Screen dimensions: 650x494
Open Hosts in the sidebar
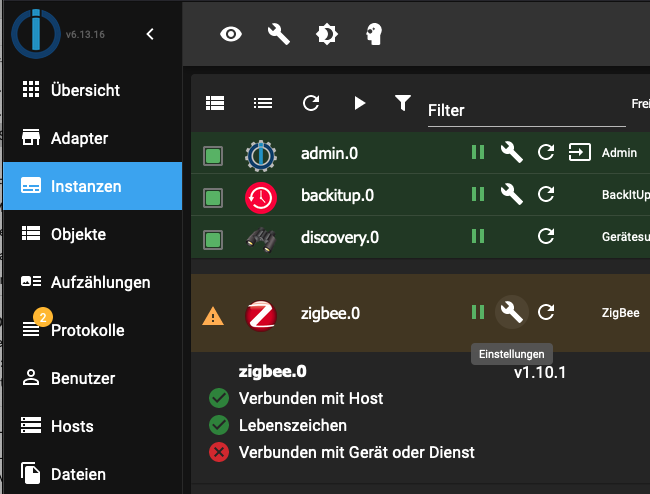pyautogui.click(x=93, y=426)
